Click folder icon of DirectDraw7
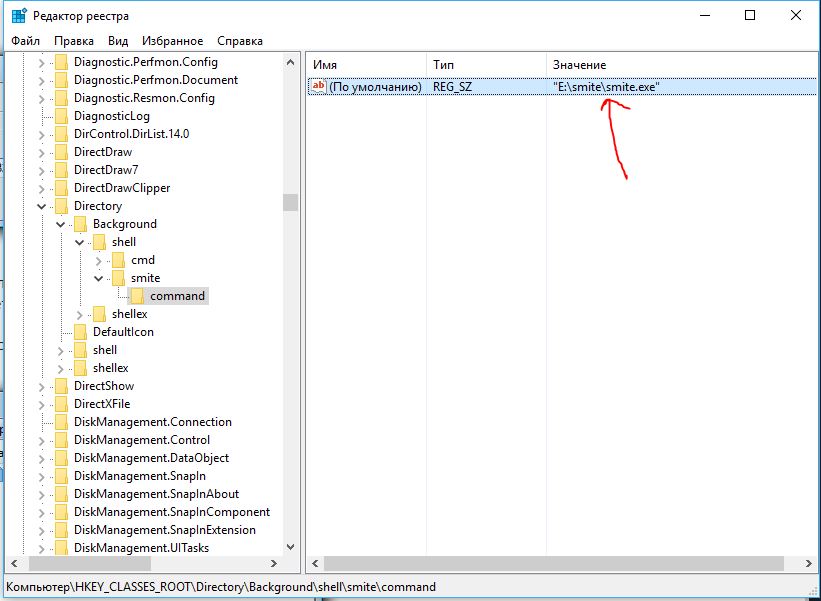821x601 pixels. (62, 170)
